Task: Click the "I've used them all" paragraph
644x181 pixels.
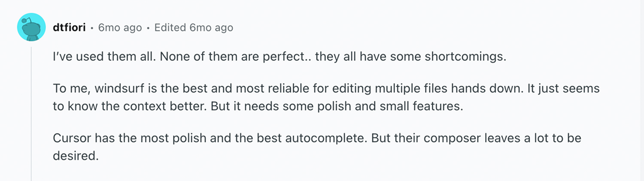Action: point(279,57)
